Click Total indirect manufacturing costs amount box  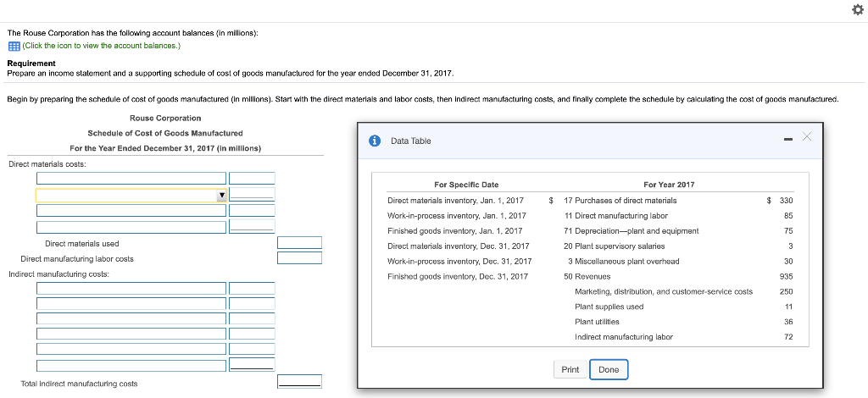(x=299, y=382)
